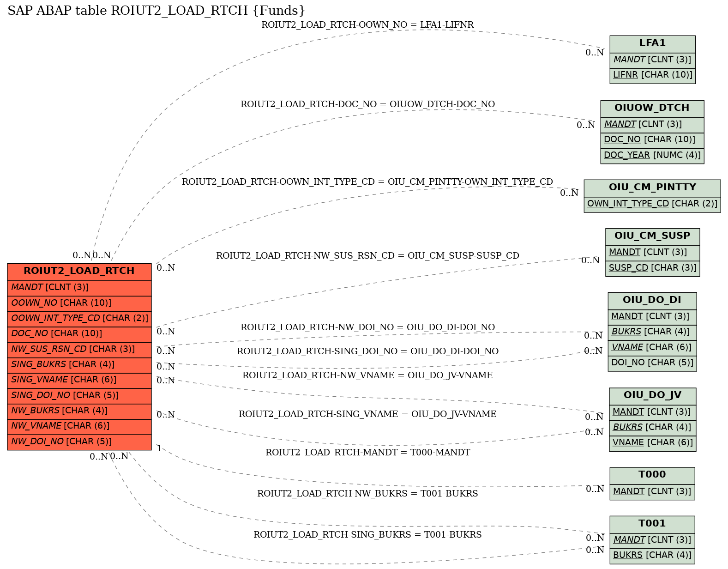Click DOI_NO [CHAR (5)] in OIU_DO_DI

coord(652,363)
